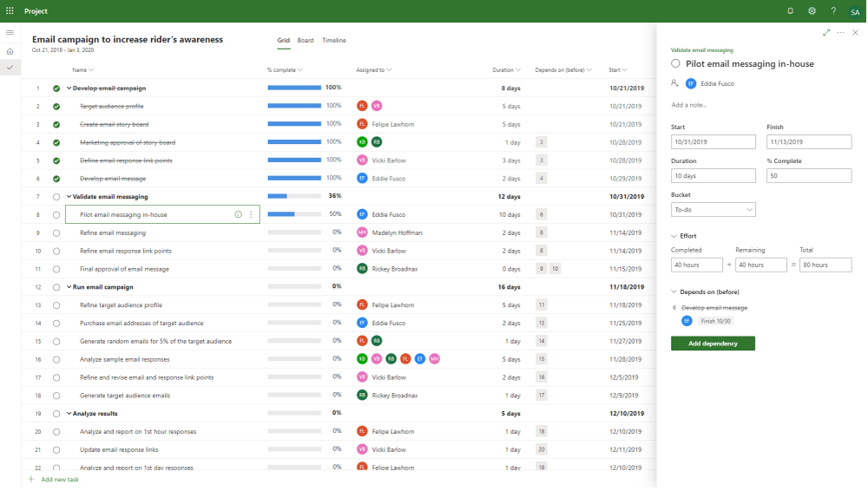Mark Final approval of email message complete
Viewport: 868px width, 491px height.
(56, 269)
